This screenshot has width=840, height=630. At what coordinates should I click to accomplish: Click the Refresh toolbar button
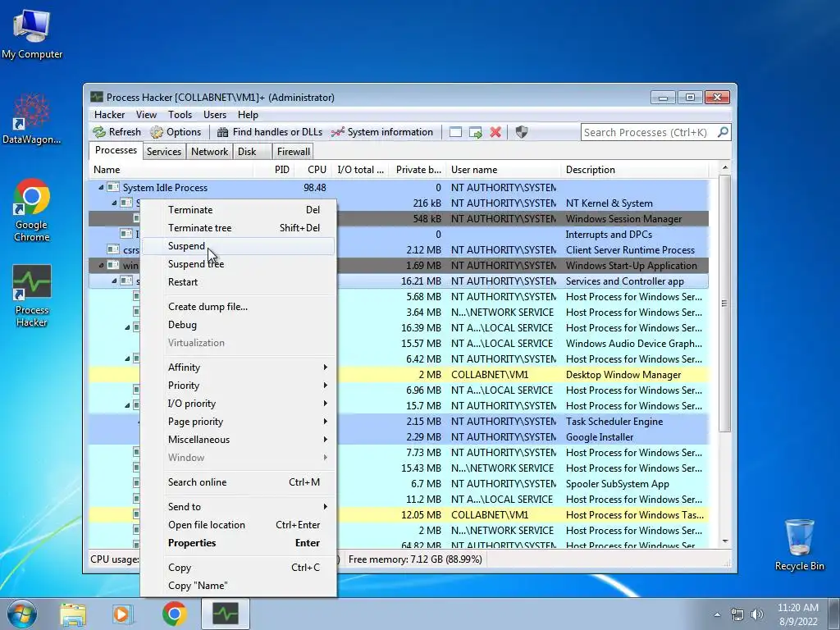[116, 132]
